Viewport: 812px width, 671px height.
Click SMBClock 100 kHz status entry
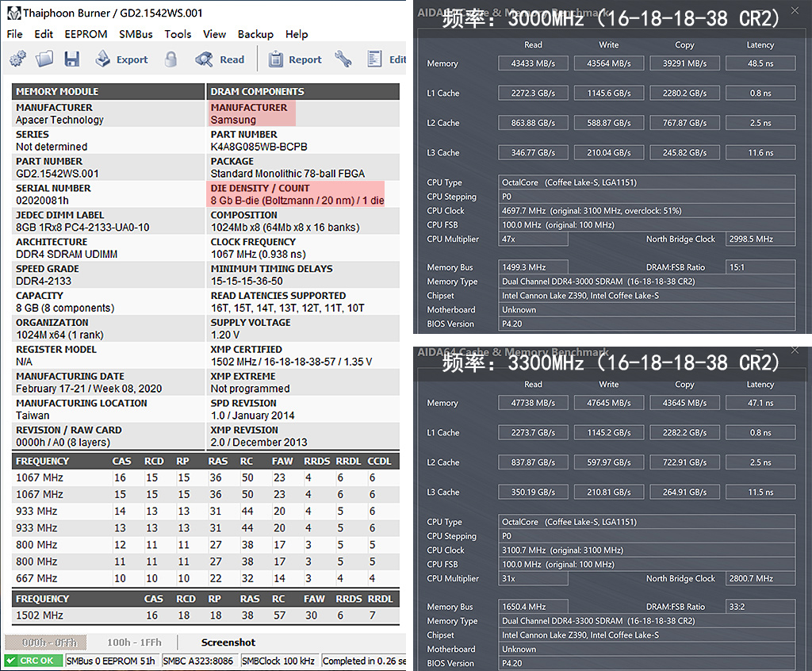coord(278,661)
